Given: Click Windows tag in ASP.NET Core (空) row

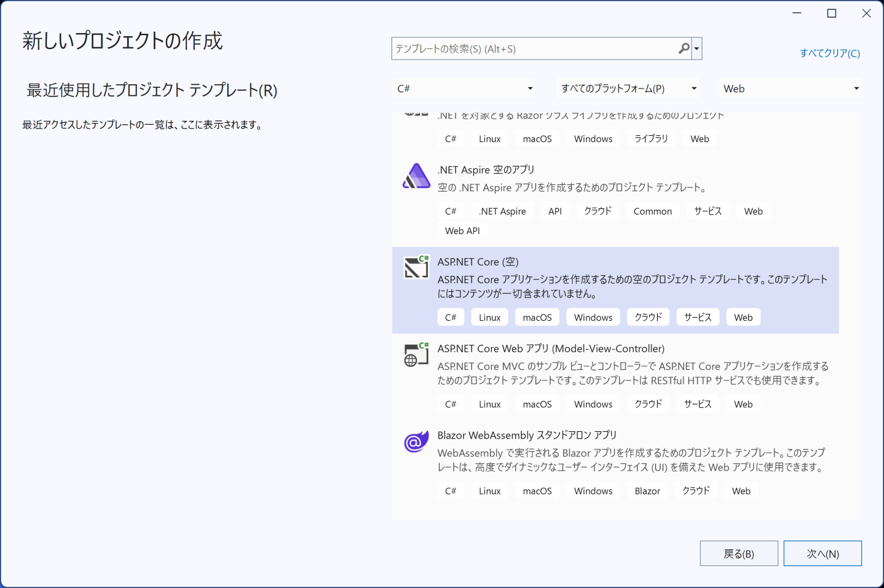Looking at the screenshot, I should [593, 318].
